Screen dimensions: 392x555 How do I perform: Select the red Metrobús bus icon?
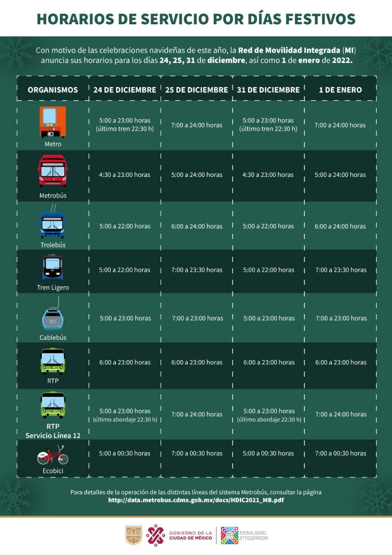53,171
